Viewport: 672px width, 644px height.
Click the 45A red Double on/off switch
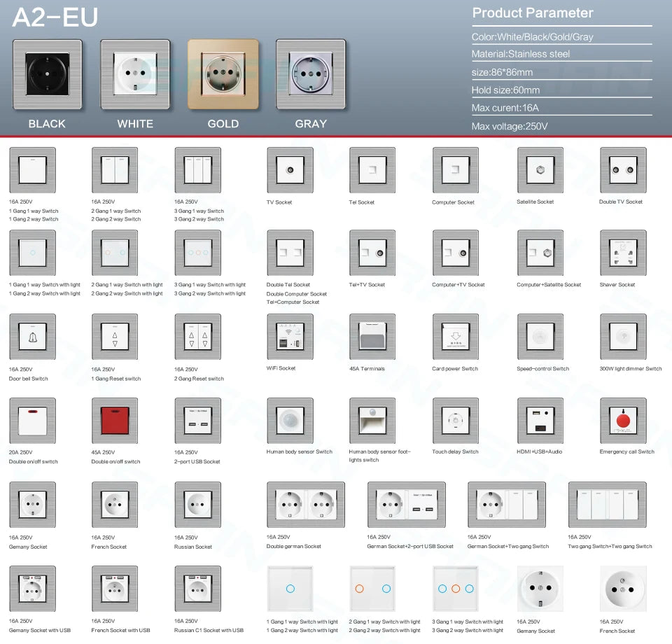coord(115,421)
